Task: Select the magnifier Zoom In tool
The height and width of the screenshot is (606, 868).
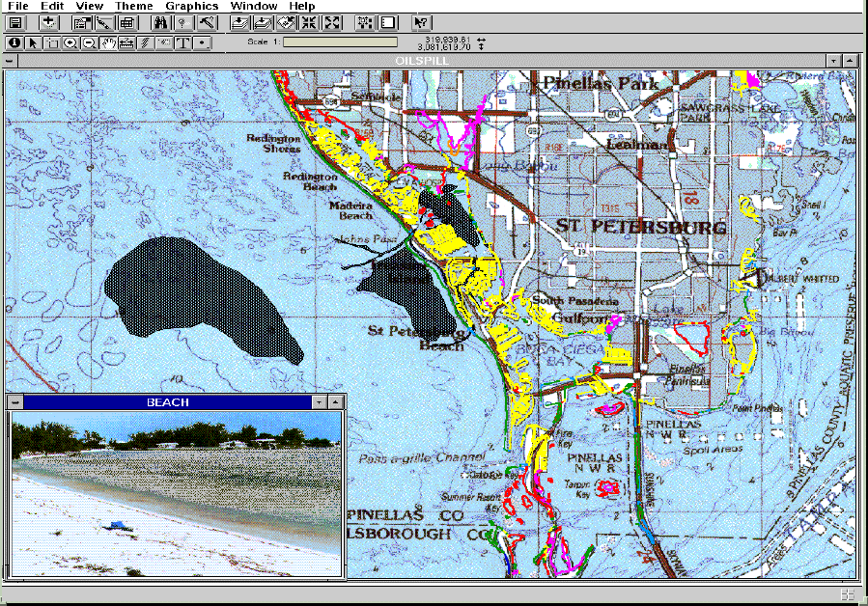Action: click(70, 42)
